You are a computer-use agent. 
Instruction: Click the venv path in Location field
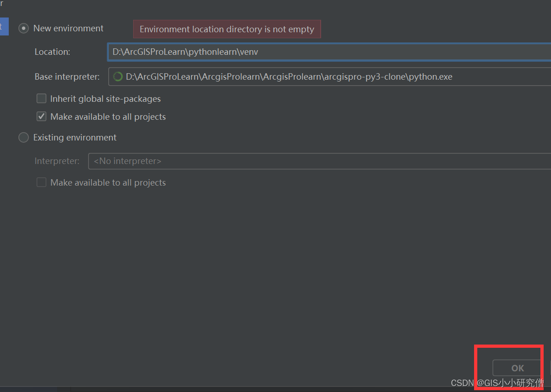click(x=184, y=52)
